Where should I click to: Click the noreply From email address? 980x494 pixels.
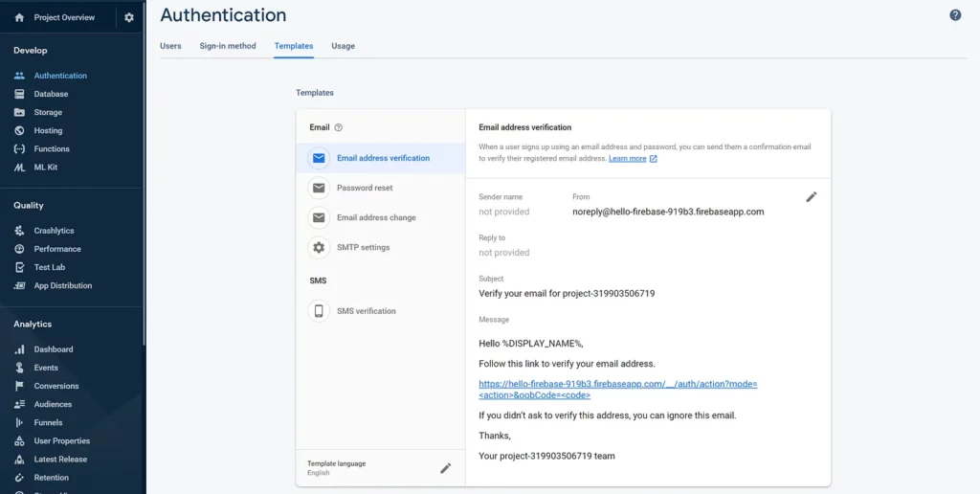point(668,212)
